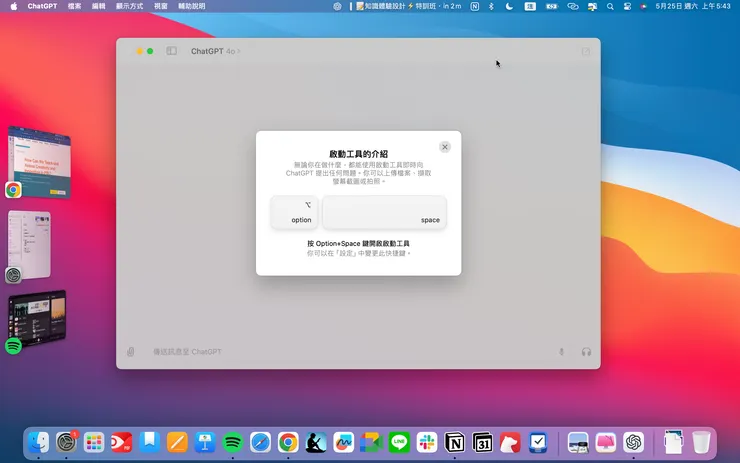Open the checkmark tasks app in Dock
The width and height of the screenshot is (740, 463).
pos(538,442)
